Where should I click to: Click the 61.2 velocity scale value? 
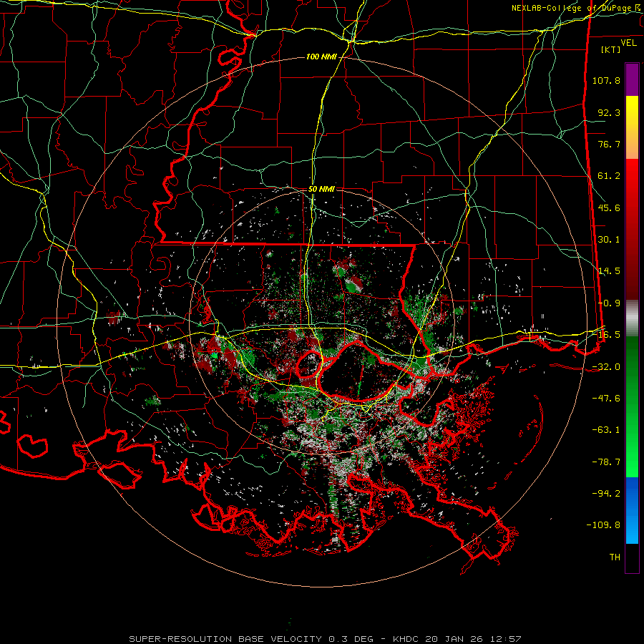click(609, 175)
